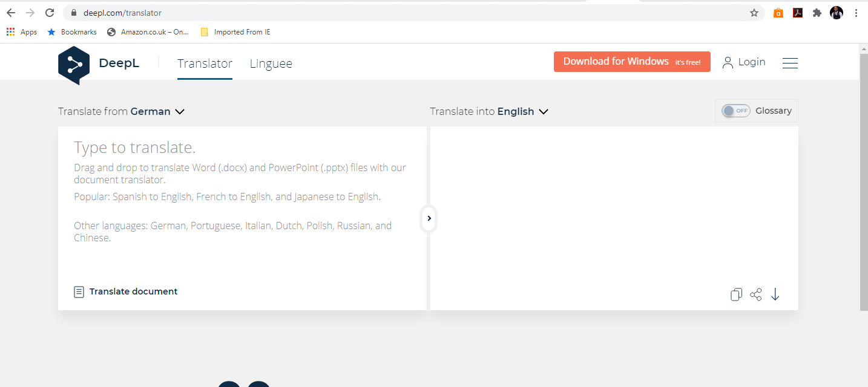The image size is (868, 387).
Task: Open the hamburger menu
Action: 790,63
